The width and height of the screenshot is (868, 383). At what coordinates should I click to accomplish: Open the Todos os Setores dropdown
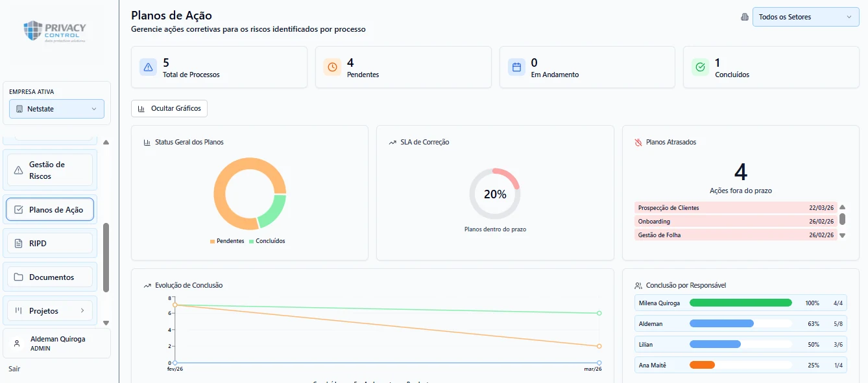point(806,17)
